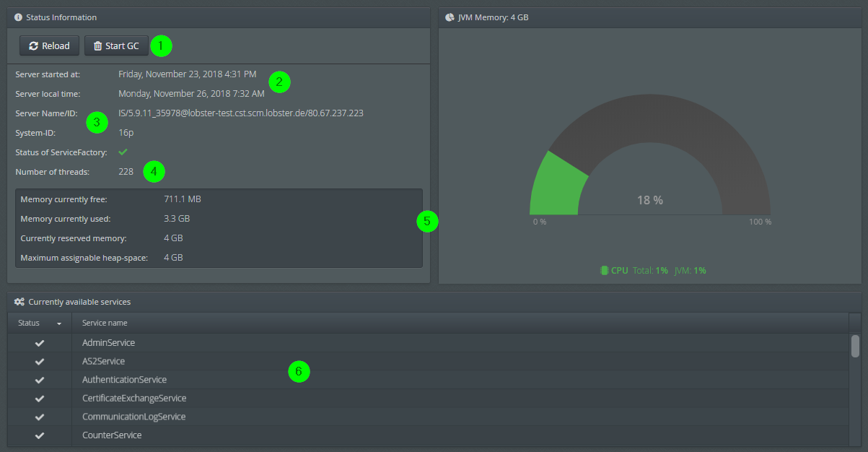Click the System-ID value 16p
The height and width of the screenshot is (452, 868).
(x=126, y=133)
